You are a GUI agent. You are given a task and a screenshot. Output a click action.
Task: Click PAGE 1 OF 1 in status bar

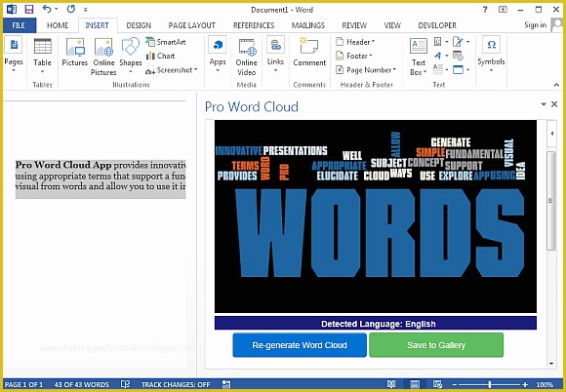tap(24, 385)
